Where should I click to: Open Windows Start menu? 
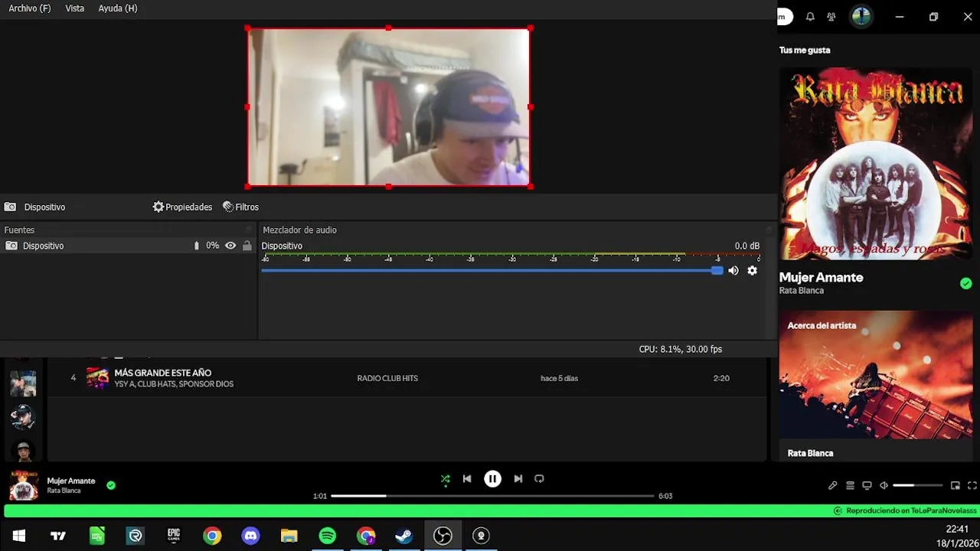19,536
